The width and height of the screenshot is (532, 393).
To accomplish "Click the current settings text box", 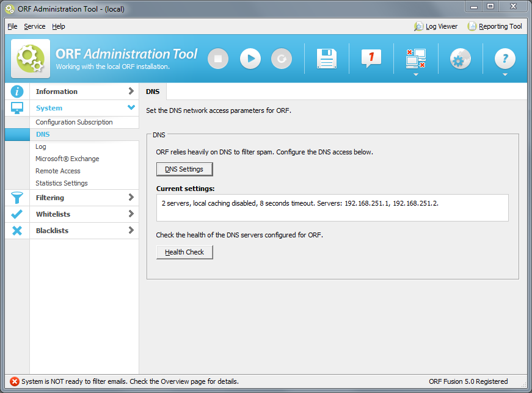I will pos(332,207).
